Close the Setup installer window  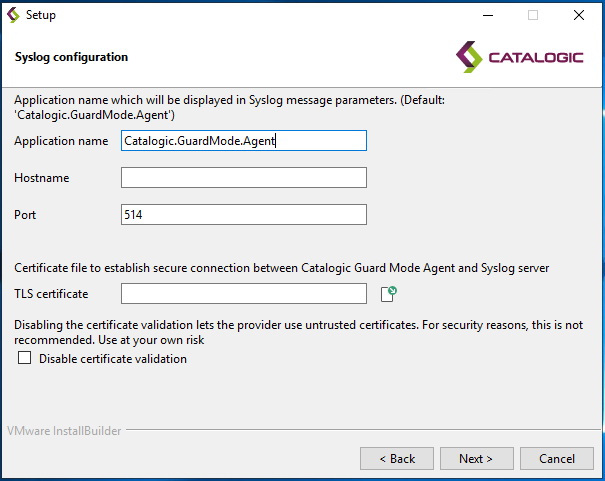tap(579, 15)
